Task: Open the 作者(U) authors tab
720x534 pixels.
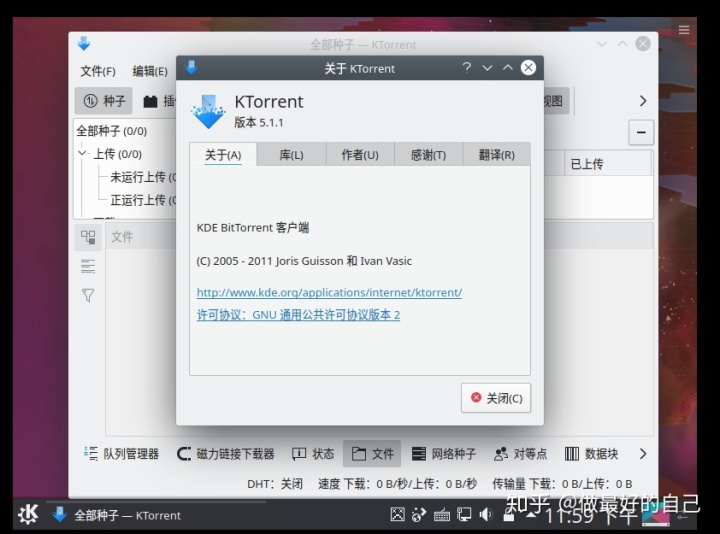Action: click(360, 155)
